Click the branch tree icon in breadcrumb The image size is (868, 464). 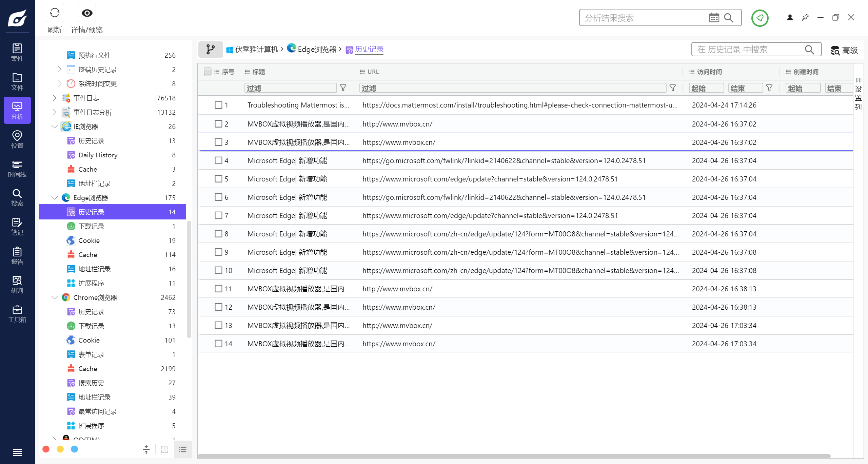211,50
